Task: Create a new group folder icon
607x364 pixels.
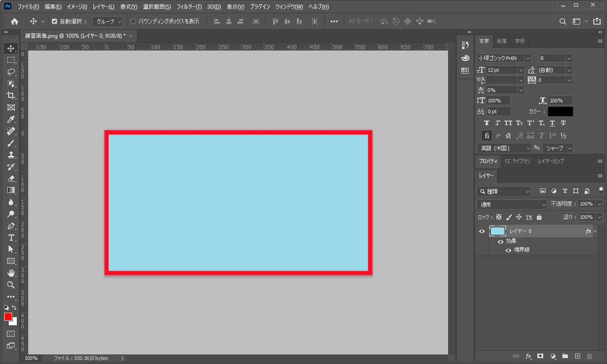Action: [x=565, y=356]
